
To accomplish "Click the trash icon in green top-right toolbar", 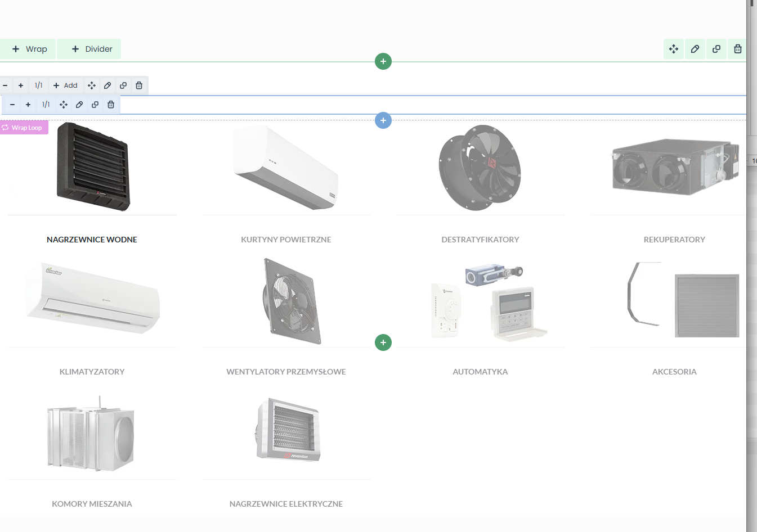I will (x=737, y=49).
